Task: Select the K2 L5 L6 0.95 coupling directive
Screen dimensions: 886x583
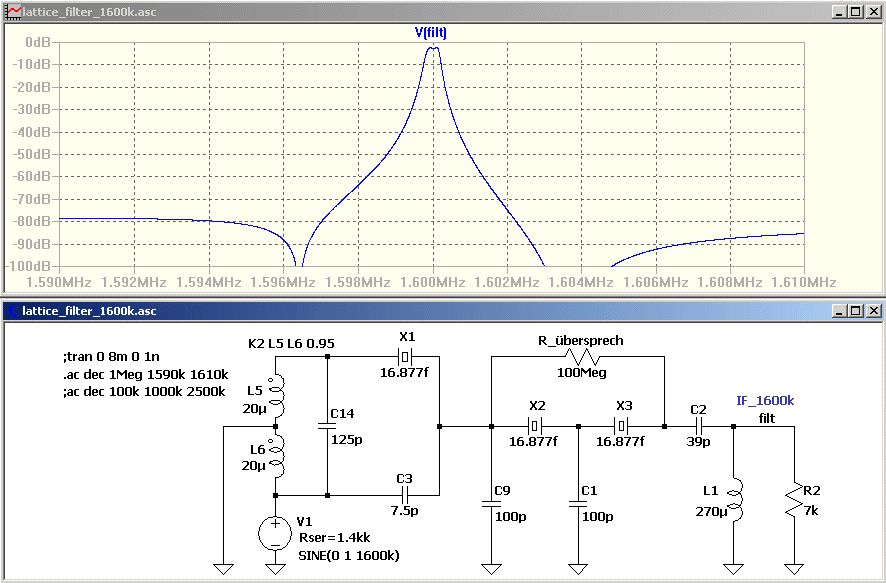Action: point(291,343)
